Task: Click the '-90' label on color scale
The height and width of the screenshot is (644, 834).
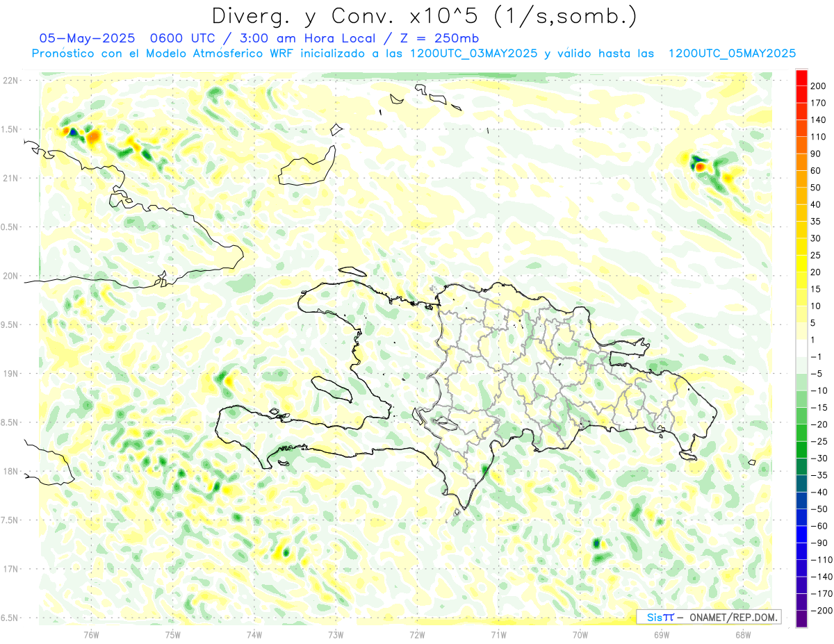Action: tap(819, 543)
